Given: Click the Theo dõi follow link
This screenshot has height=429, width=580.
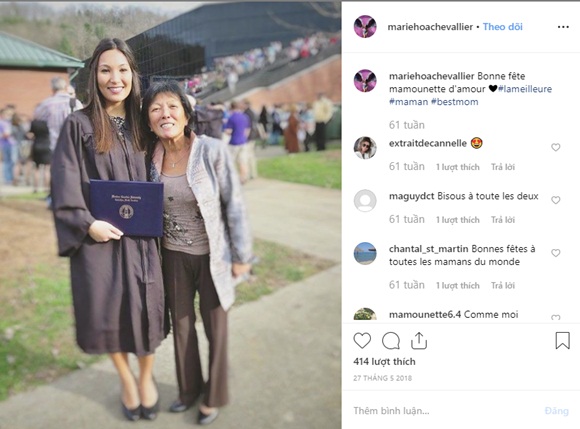Looking at the screenshot, I should point(503,27).
